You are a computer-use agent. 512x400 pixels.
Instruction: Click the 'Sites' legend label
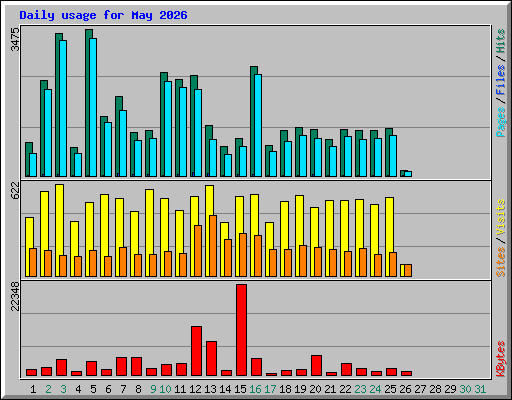(x=500, y=262)
